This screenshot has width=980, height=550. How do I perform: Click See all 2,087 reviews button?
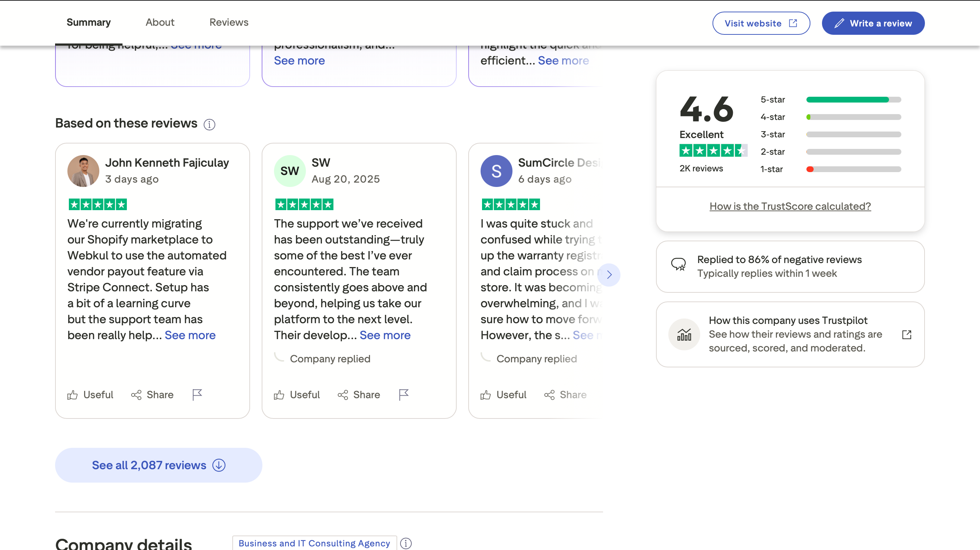158,465
